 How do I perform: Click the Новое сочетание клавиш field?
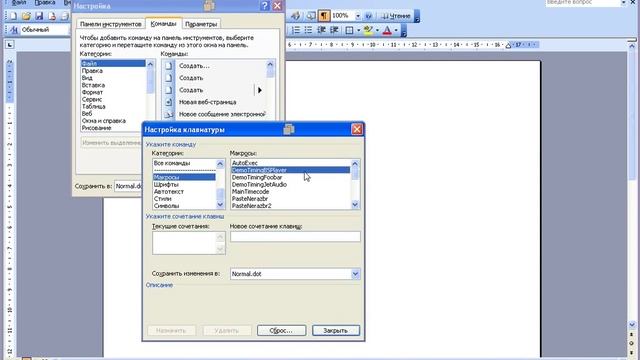[x=295, y=236]
